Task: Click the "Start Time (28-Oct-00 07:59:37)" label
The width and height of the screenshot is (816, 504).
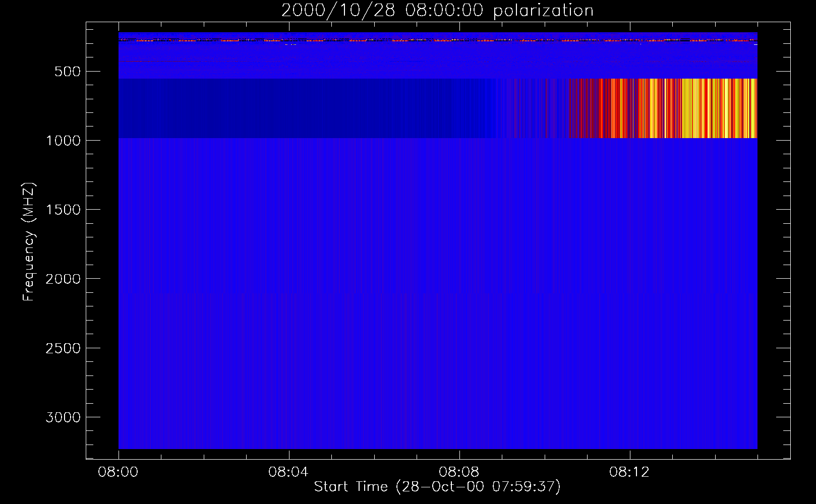Action: point(437,487)
